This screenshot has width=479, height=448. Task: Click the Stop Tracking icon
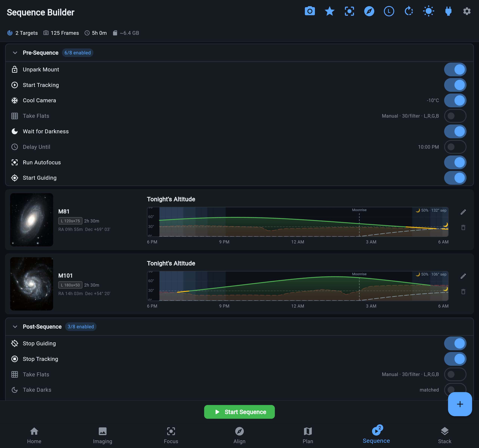15,359
